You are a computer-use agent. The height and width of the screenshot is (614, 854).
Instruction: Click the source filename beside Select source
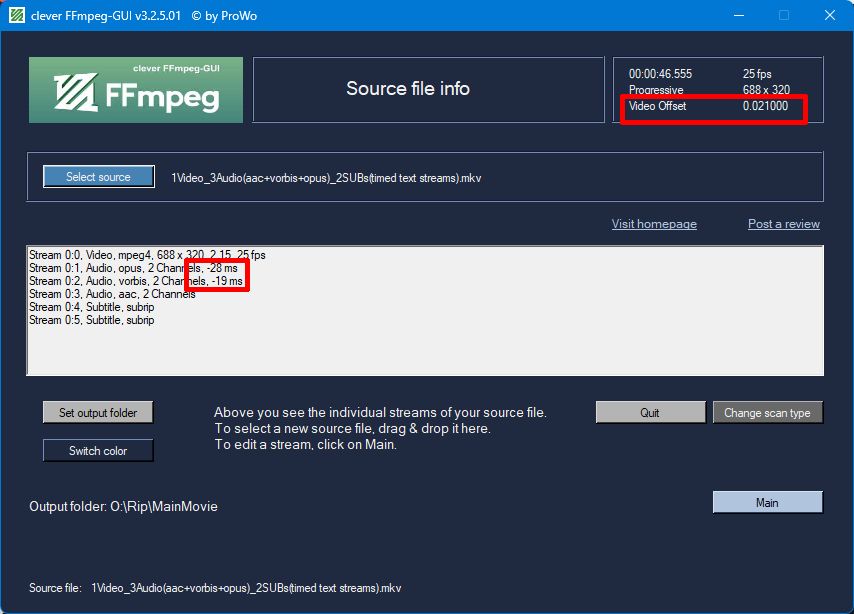point(326,178)
